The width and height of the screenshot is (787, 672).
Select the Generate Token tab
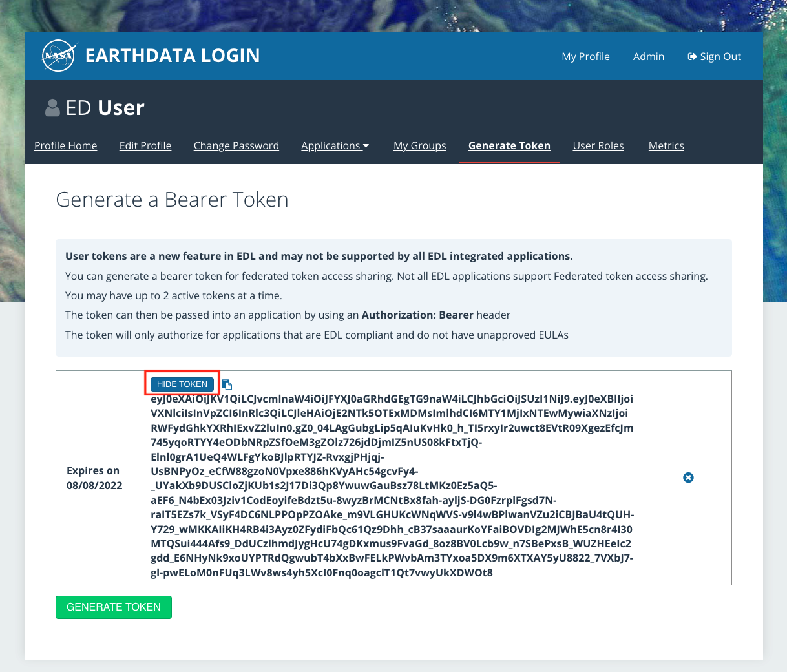pos(509,145)
